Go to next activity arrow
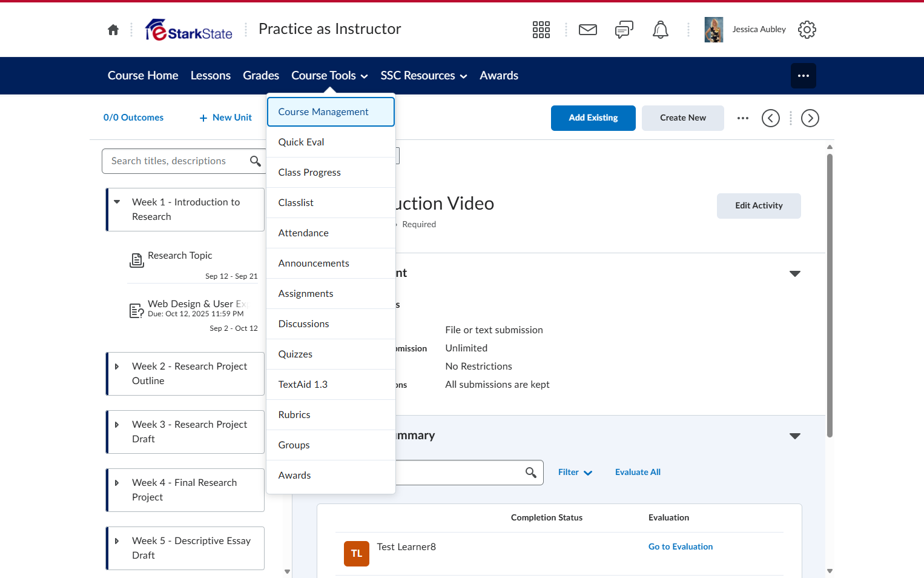924x578 pixels. click(810, 118)
